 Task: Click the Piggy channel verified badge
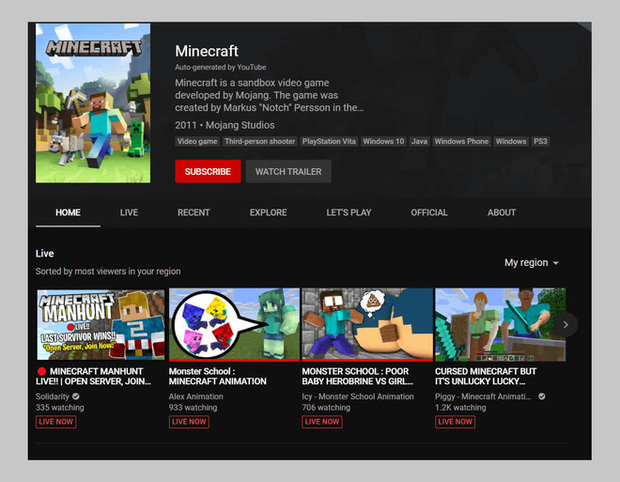click(542, 396)
